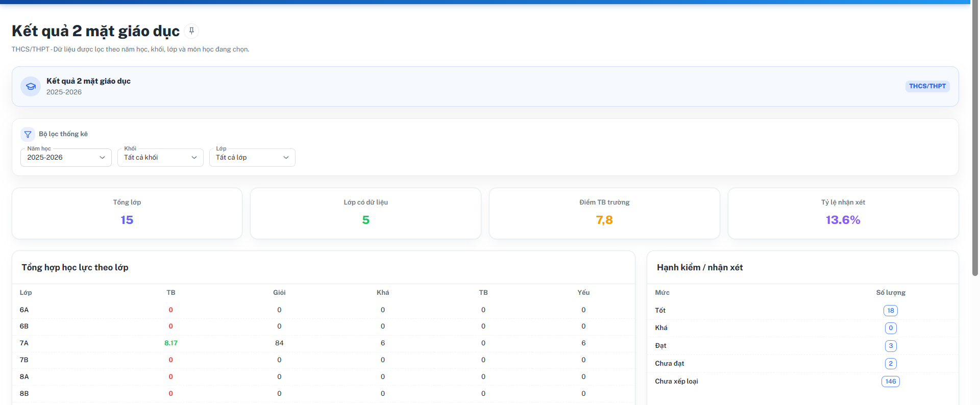Click the Tốt count badge 18

(891, 311)
